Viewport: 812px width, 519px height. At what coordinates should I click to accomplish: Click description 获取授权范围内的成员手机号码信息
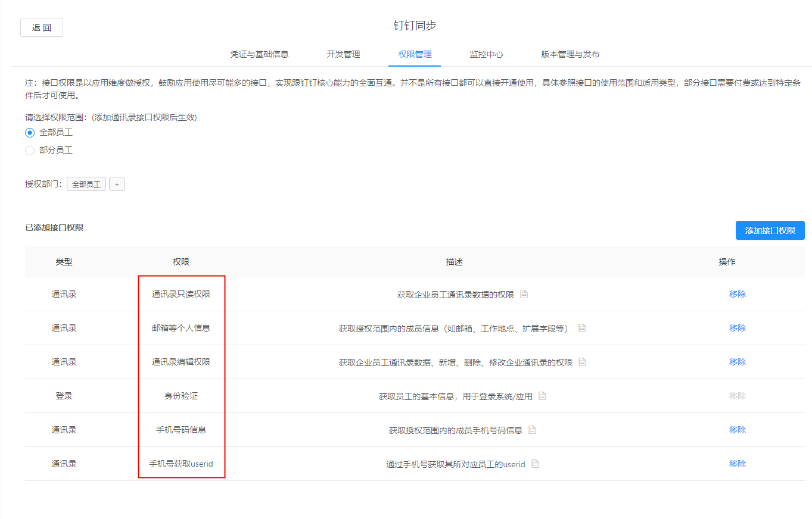(456, 430)
